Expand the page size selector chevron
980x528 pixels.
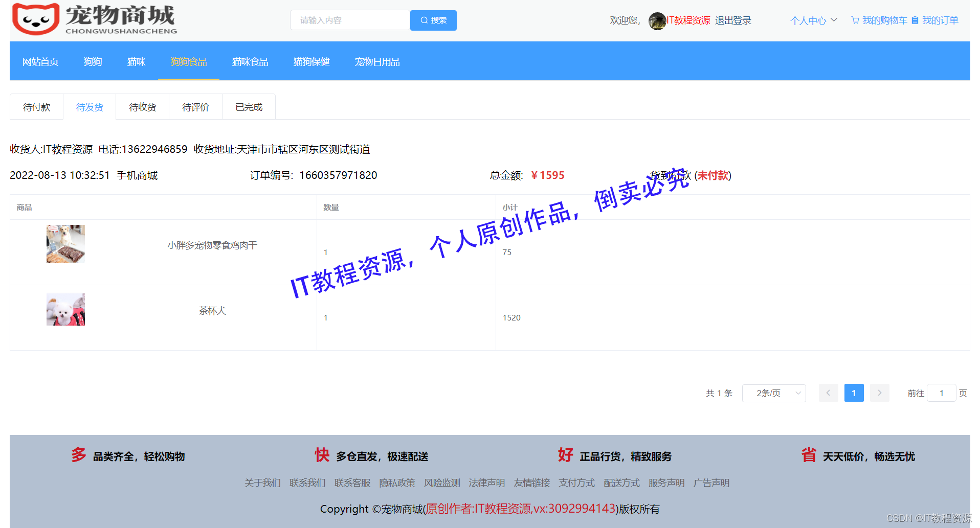point(797,393)
